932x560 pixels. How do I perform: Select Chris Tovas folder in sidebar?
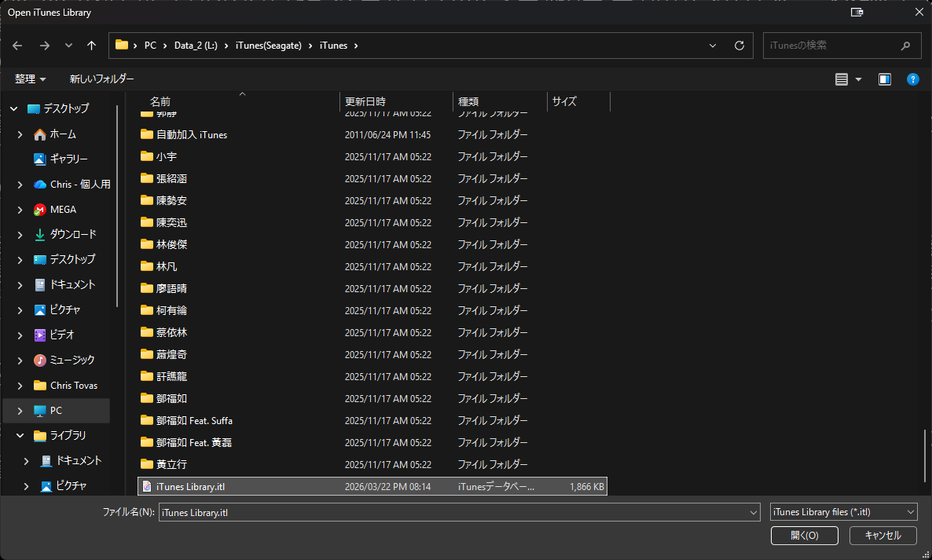click(74, 386)
